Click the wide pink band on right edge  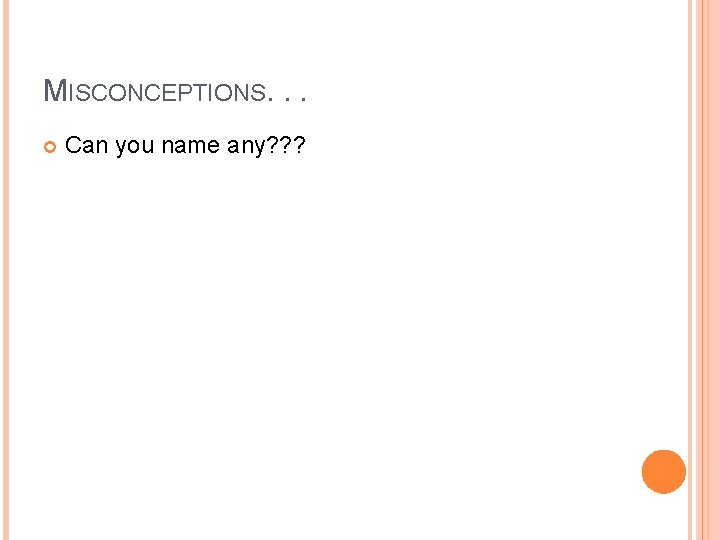[x=709, y=270]
